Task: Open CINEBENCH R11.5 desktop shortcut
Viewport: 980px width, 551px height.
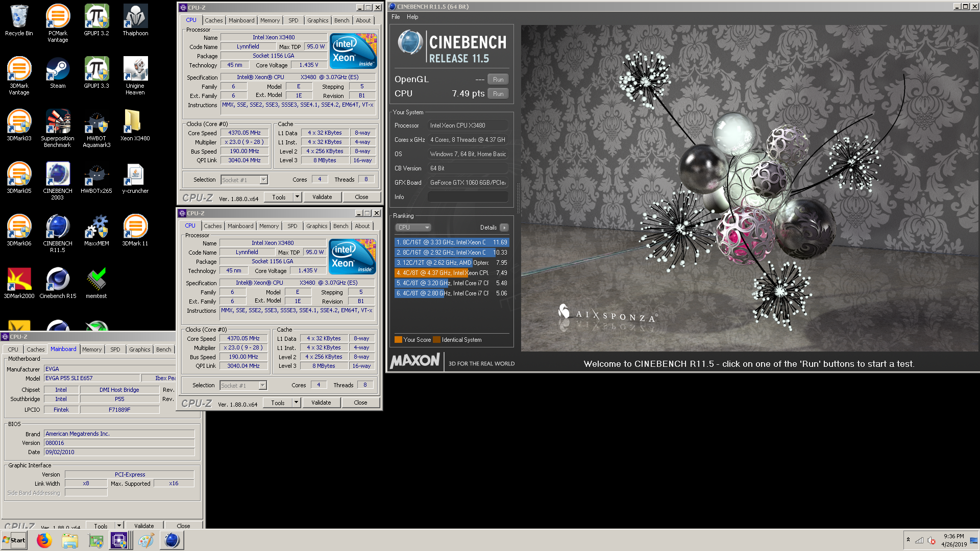Action: tap(58, 234)
